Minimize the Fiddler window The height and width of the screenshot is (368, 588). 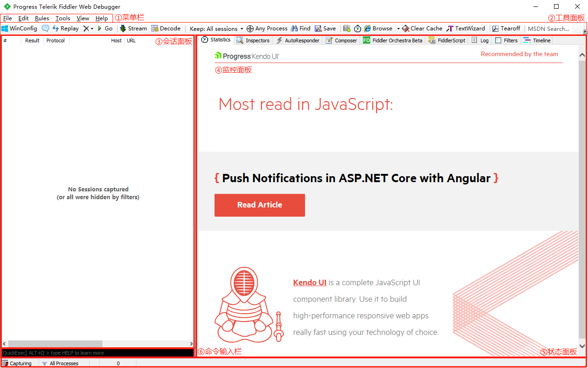(x=535, y=6)
